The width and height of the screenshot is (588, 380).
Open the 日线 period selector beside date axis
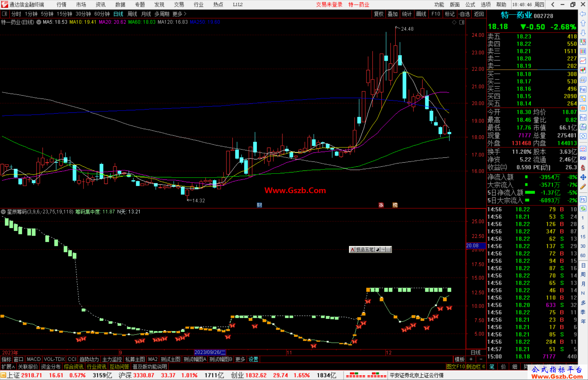click(476, 352)
